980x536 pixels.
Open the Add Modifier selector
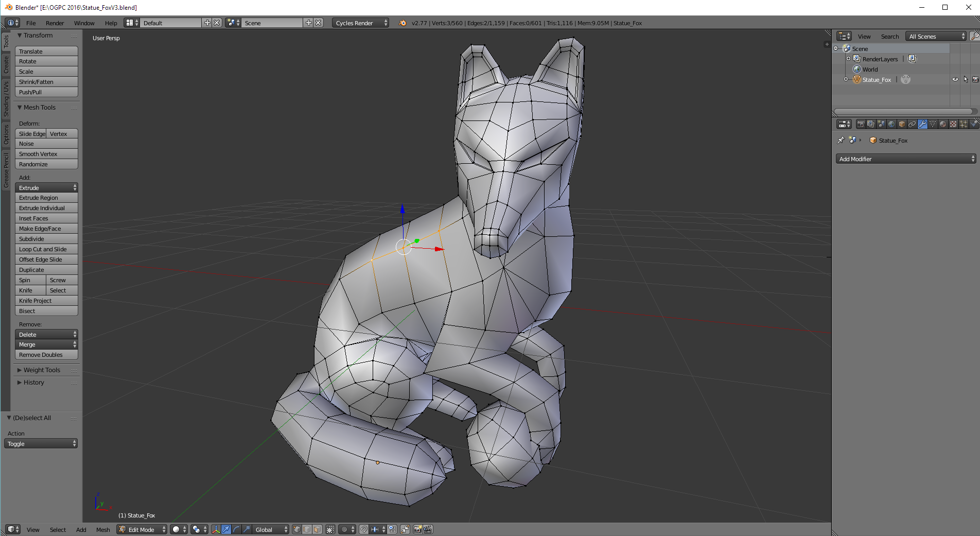(905, 159)
